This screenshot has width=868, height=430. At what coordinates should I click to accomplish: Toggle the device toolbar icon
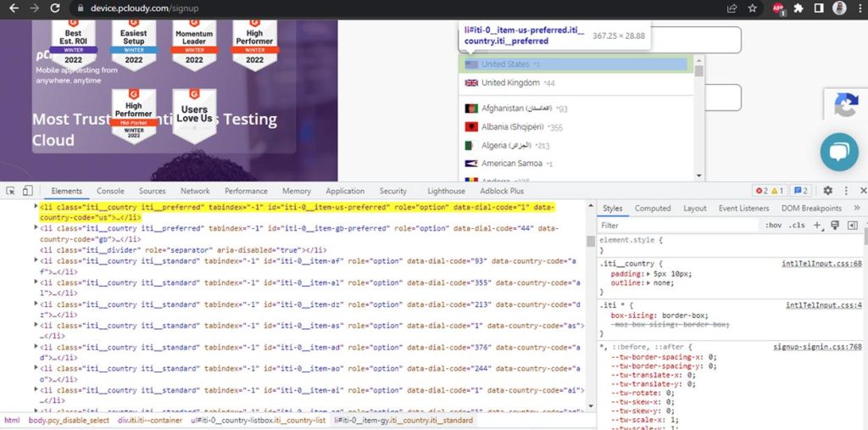27,191
